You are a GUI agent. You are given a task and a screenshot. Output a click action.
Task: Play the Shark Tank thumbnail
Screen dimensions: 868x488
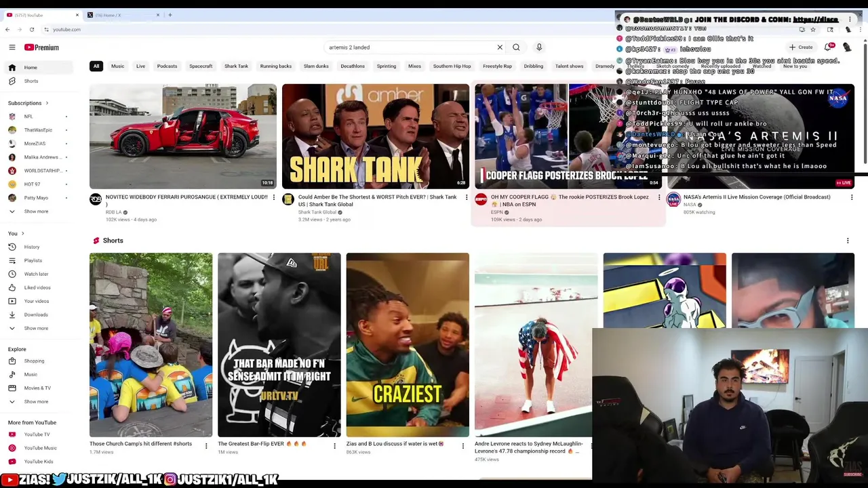376,136
